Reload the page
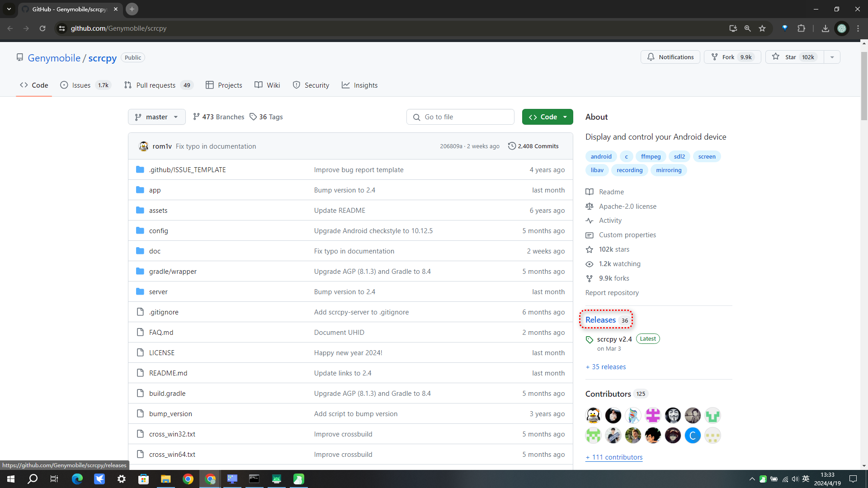Viewport: 868px width, 488px height. click(x=42, y=28)
